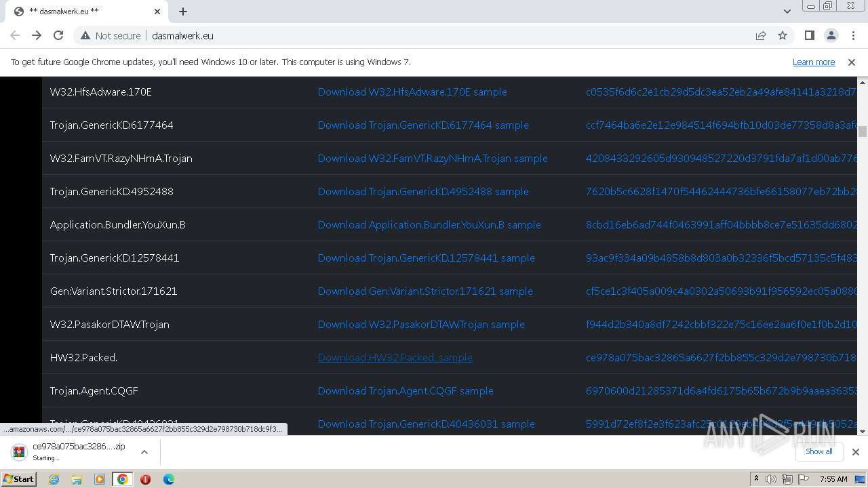The width and height of the screenshot is (868, 488).
Task: Open Chrome three-dot menu
Action: (852, 35)
